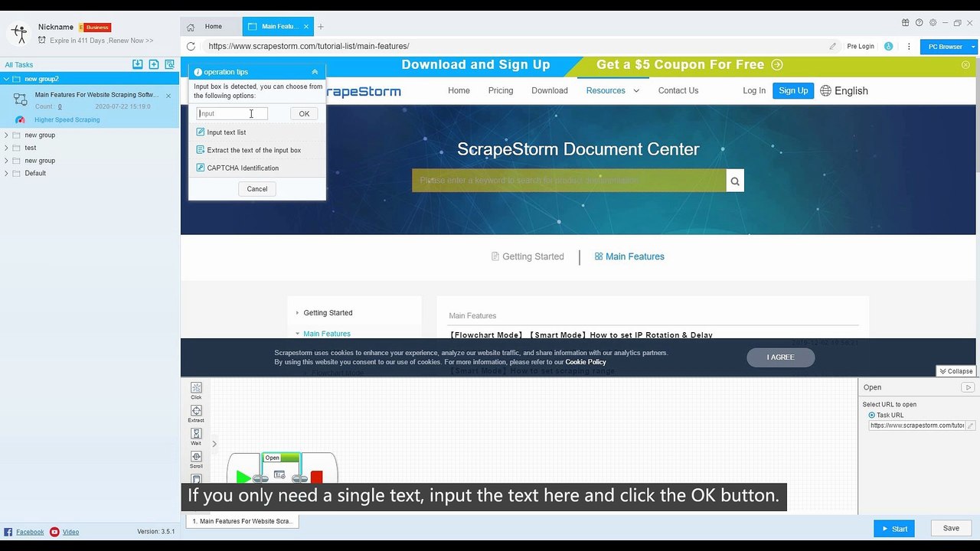Click the user avatar picture

tap(18, 33)
